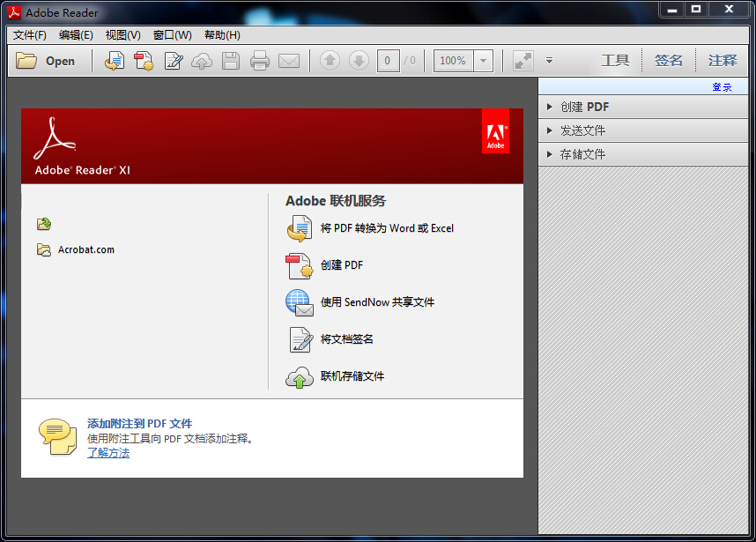Open the 窗口(W) menu

[172, 35]
